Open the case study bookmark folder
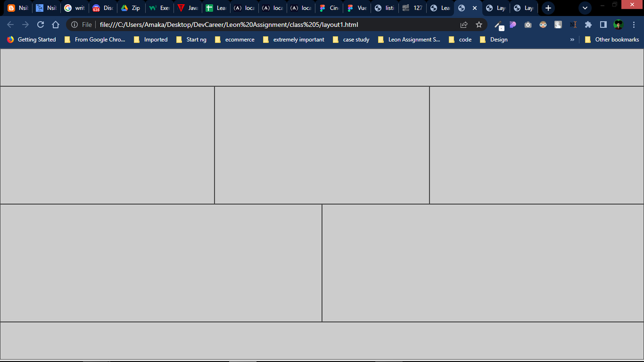Viewport: 644px width, 362px height. pyautogui.click(x=351, y=40)
